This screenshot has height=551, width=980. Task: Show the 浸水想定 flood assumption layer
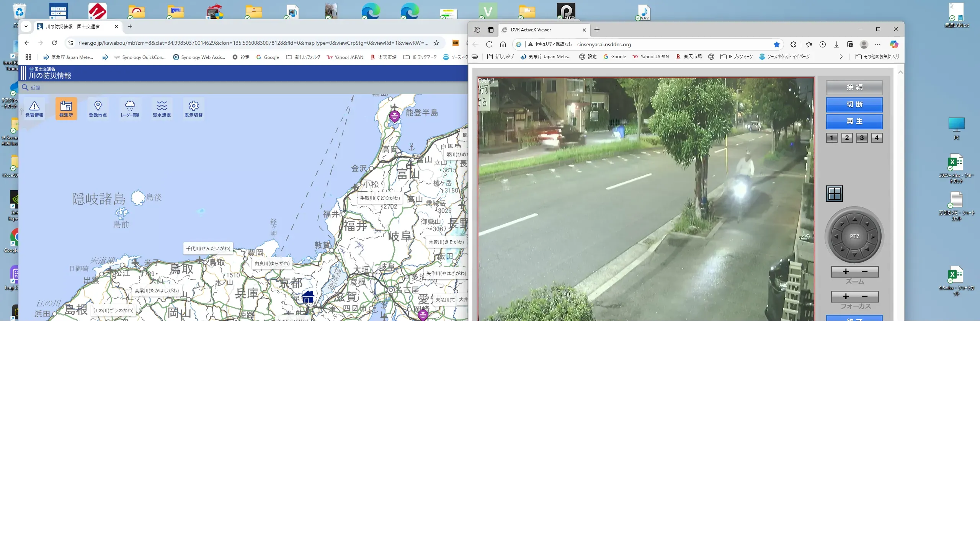click(x=162, y=109)
